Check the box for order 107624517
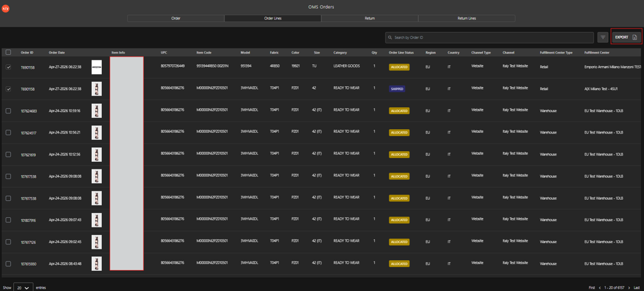Screen dimensions: 644x291 pos(8,132)
